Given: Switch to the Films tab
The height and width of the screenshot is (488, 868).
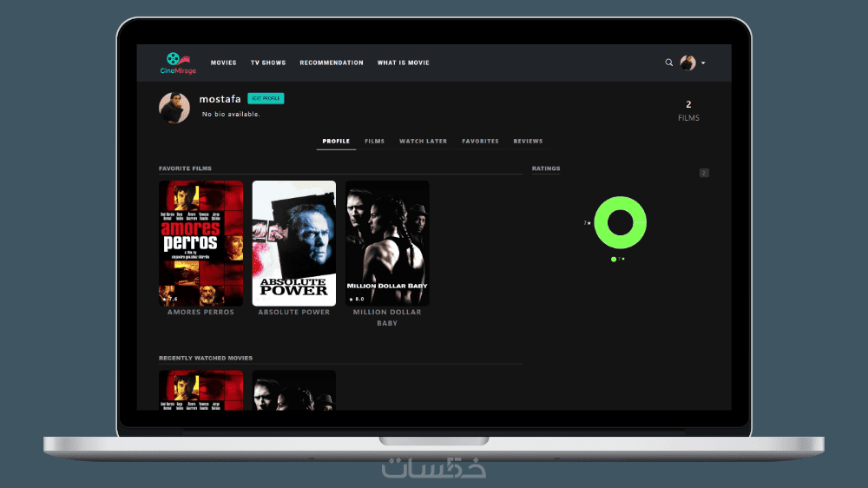Looking at the screenshot, I should (x=374, y=142).
